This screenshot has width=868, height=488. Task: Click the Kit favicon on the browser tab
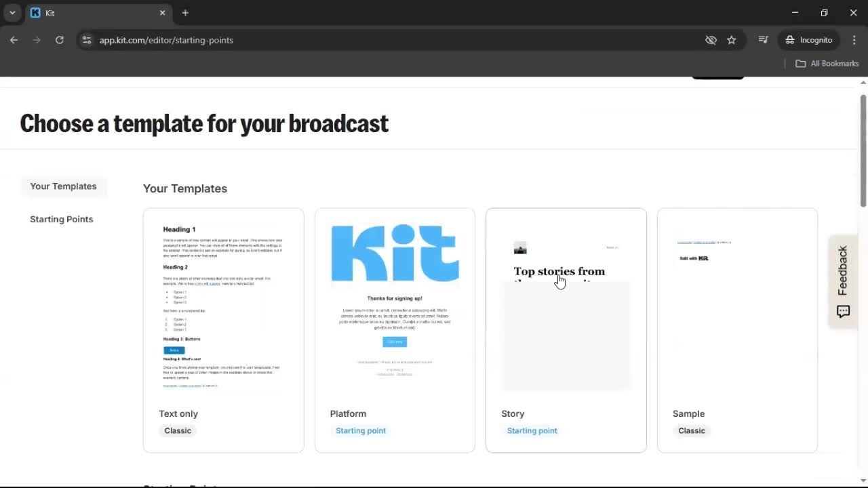(36, 12)
